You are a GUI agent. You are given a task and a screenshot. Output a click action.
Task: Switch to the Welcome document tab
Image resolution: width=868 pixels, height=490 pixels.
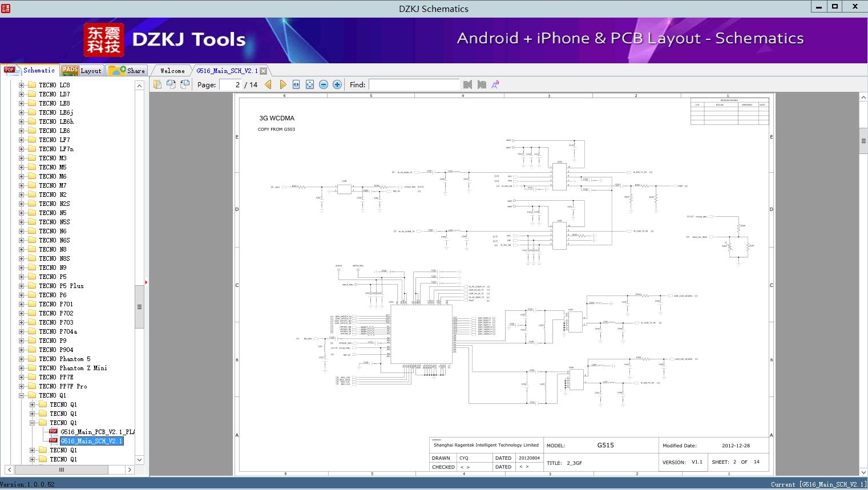[x=172, y=71]
